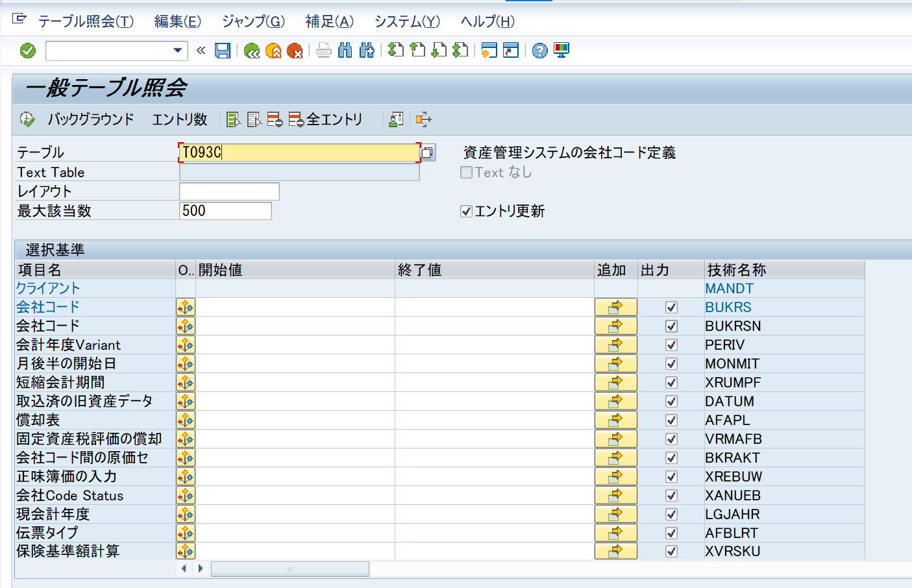
Task: Click the Execute clock icon
Action: coord(27,119)
